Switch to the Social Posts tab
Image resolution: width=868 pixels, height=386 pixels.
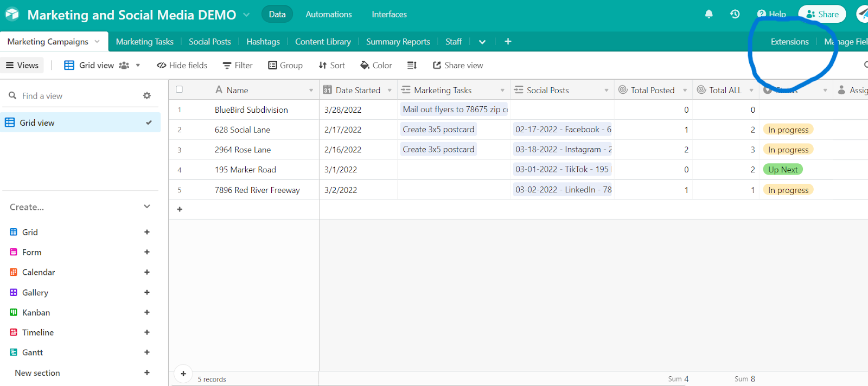point(209,42)
